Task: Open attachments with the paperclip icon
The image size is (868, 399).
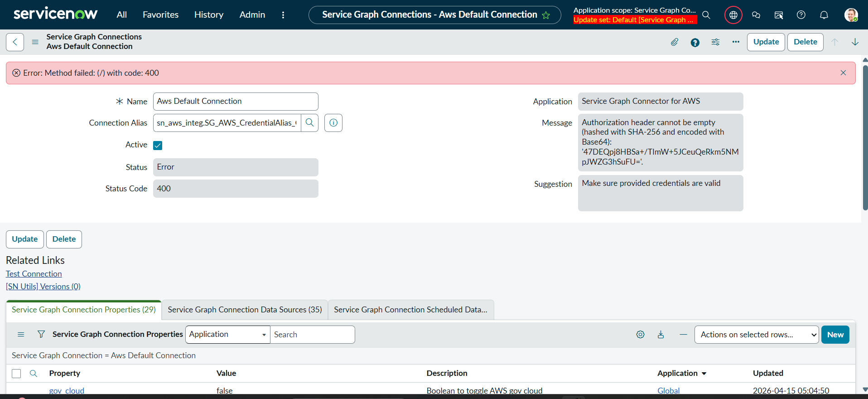Action: click(675, 42)
